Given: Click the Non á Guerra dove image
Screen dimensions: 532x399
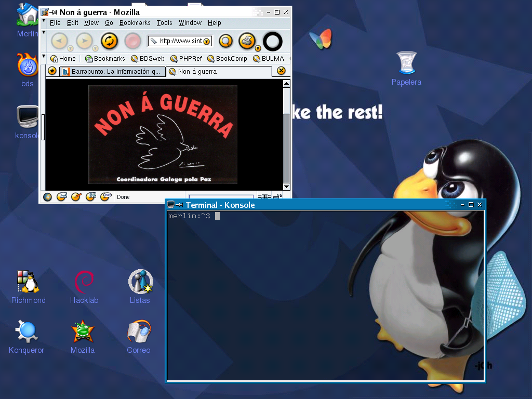Looking at the screenshot, I should point(163,135).
